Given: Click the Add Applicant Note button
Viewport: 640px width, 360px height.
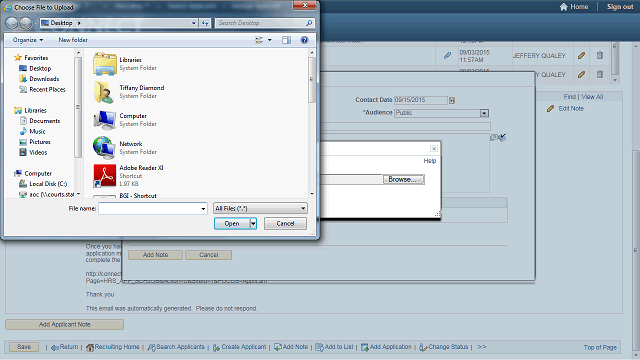Looking at the screenshot, I should 64,324.
